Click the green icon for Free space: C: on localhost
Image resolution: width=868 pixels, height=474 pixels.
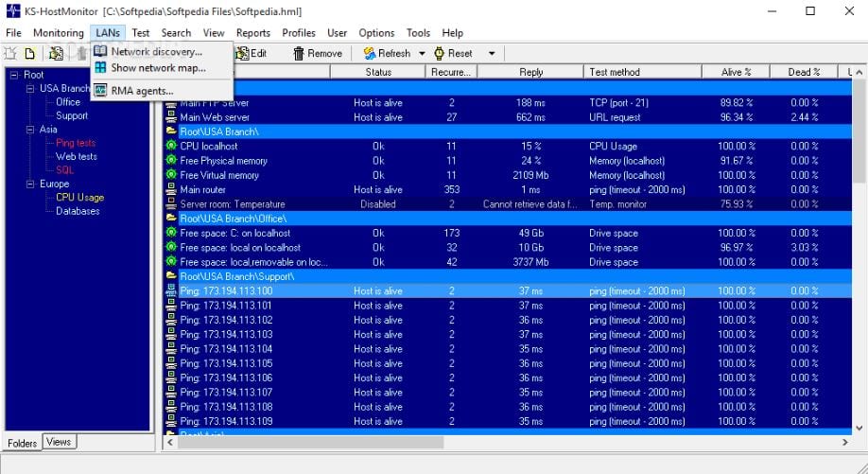coord(171,233)
